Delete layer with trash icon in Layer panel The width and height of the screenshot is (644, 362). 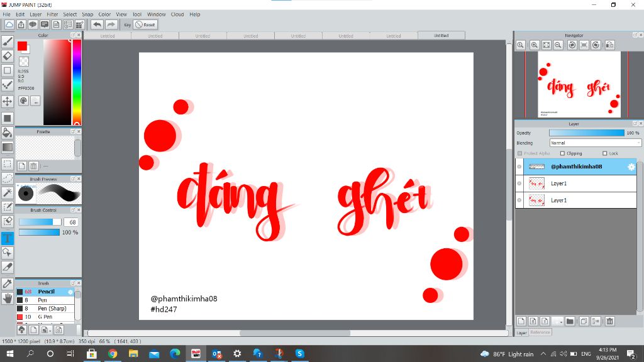pyautogui.click(x=610, y=321)
